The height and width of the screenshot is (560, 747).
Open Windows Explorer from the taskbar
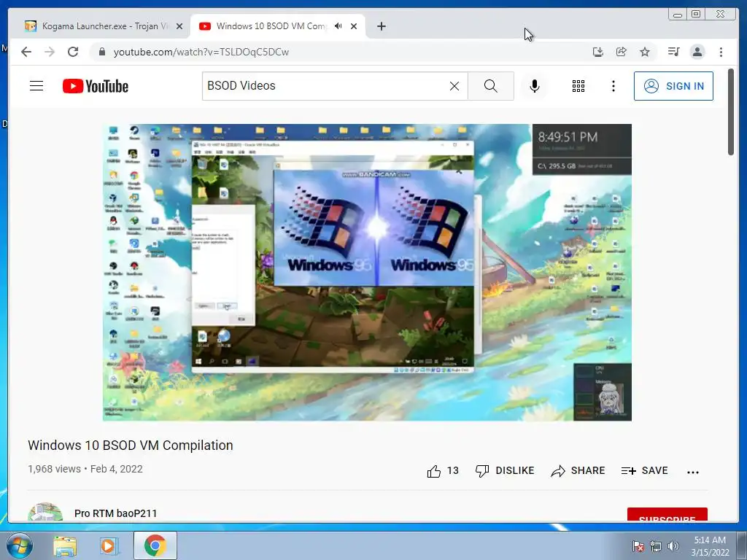pos(65,546)
